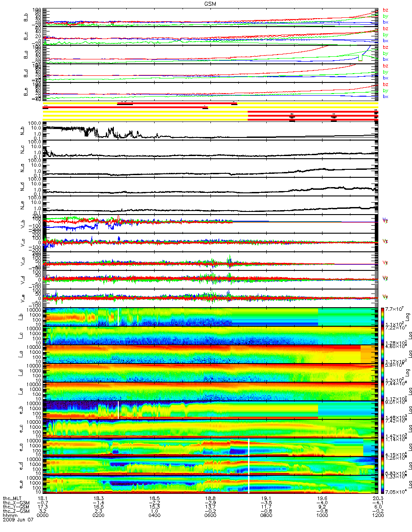The width and height of the screenshot is (412, 532).
Task: Click the by legend of the B_d panel
Action: pyautogui.click(x=385, y=72)
